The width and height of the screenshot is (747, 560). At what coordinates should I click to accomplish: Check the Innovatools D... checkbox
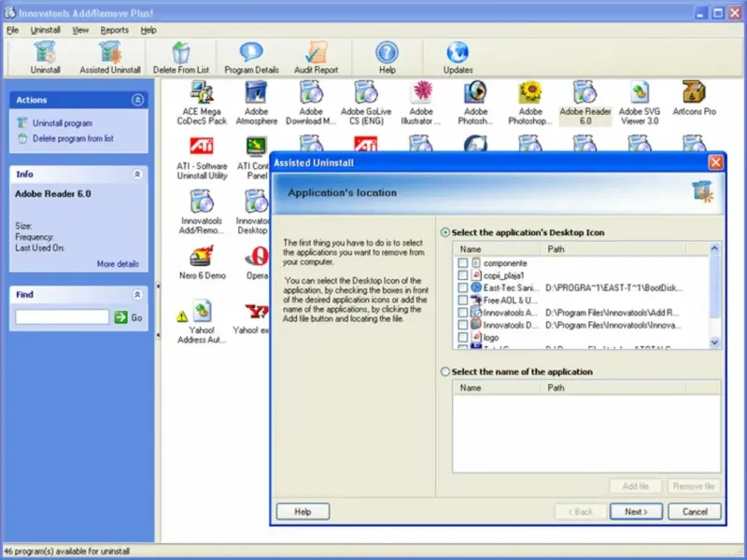(x=462, y=325)
